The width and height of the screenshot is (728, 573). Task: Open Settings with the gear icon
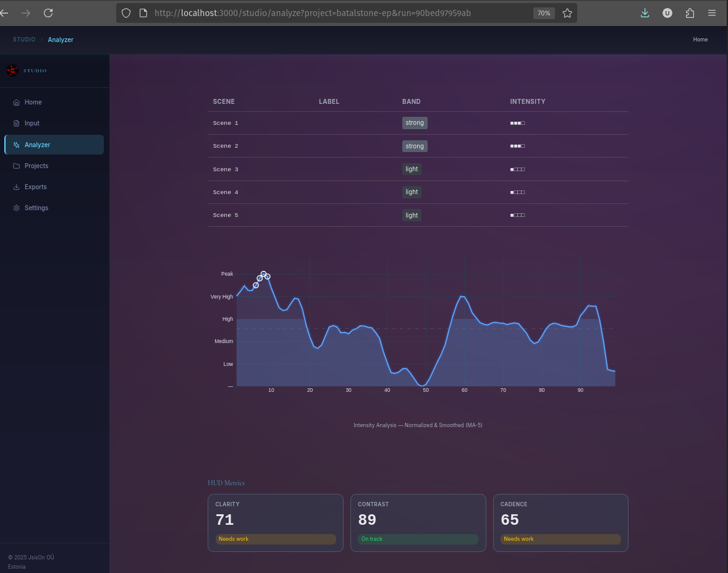(x=17, y=208)
